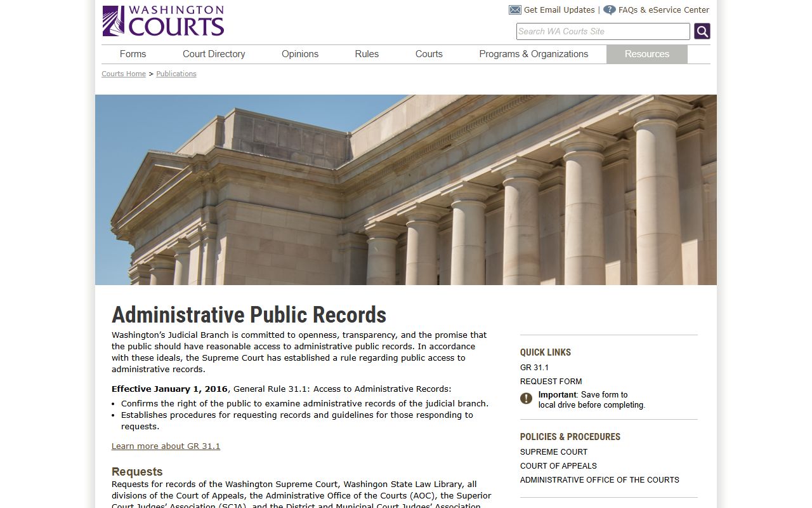Click the email envelope icon
Viewport: 812px width, 508px height.
(514, 10)
